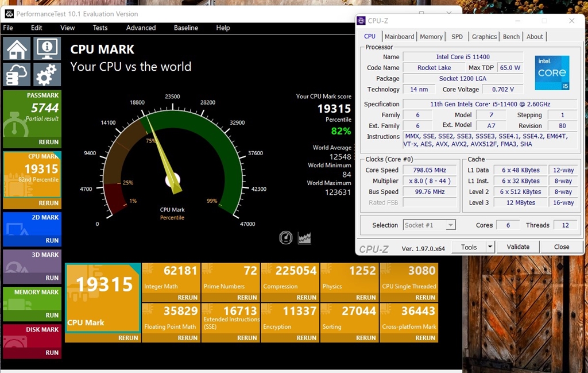Open the PerformanceTest home icon
This screenshot has height=373, width=588.
click(x=17, y=48)
